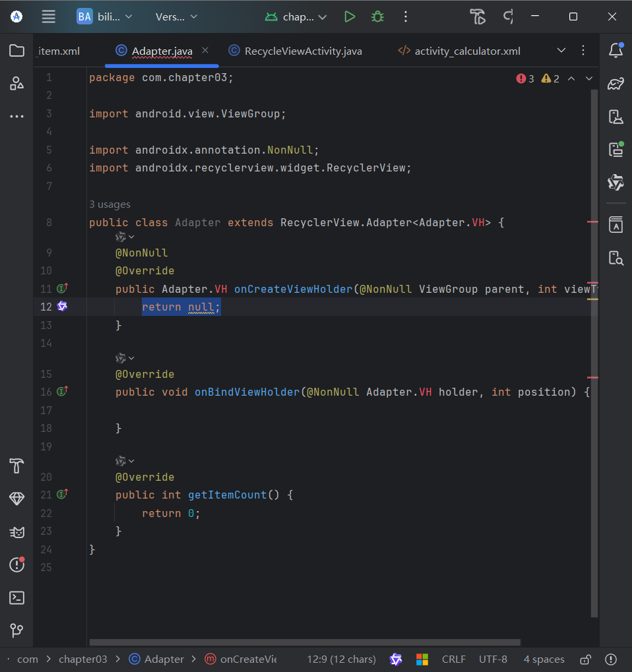Expand AI hint above onCreateViewHolder

[125, 237]
